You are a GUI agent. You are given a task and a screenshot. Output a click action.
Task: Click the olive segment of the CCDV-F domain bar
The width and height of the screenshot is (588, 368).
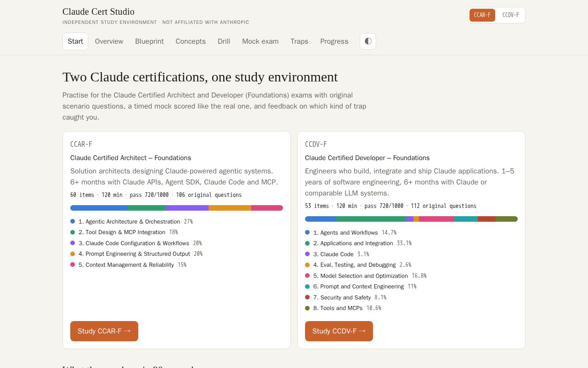point(506,219)
